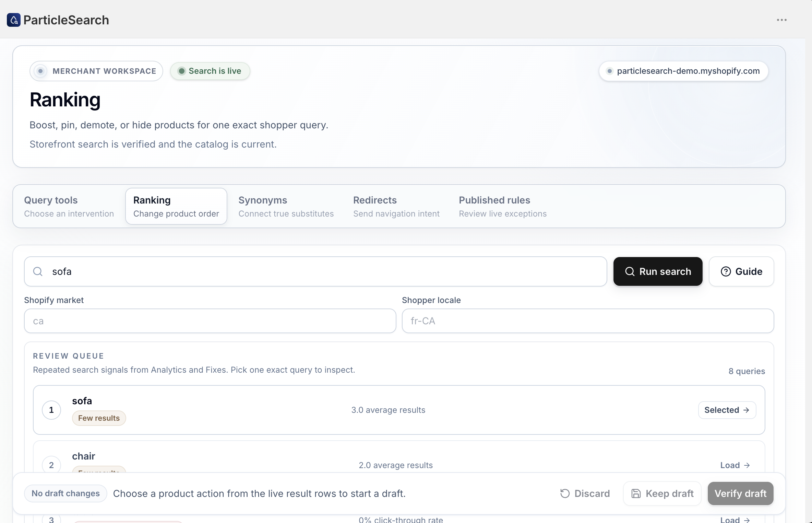Click the Ranking page heading
The height and width of the screenshot is (523, 812).
[65, 100]
